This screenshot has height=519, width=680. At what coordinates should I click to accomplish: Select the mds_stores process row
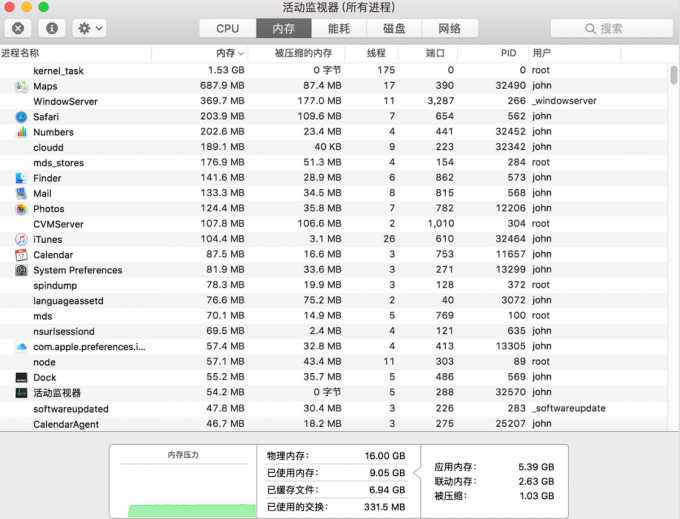pos(333,163)
